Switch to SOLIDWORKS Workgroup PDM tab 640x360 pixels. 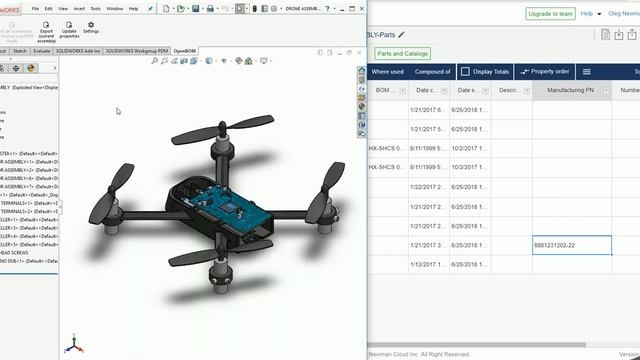[137, 51]
